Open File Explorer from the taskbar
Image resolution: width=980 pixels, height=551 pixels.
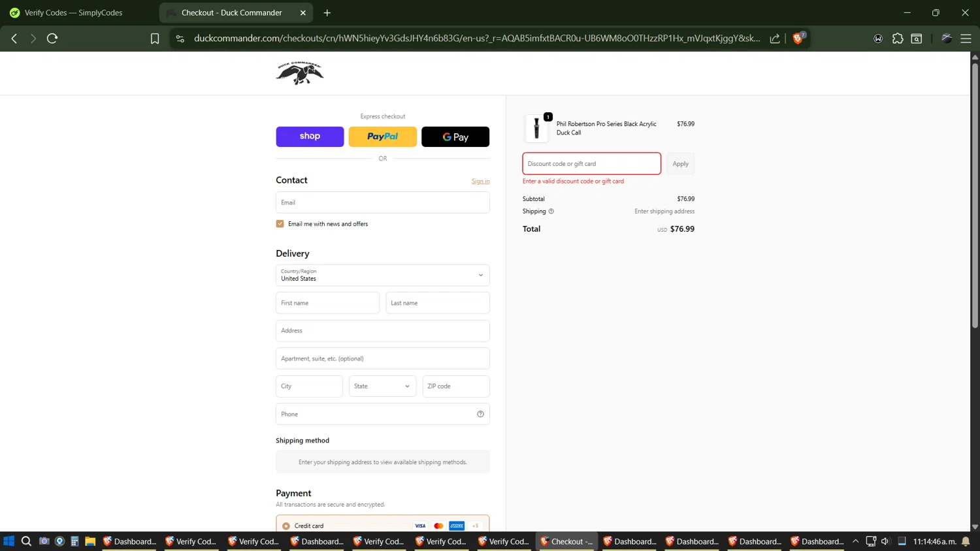(x=90, y=541)
